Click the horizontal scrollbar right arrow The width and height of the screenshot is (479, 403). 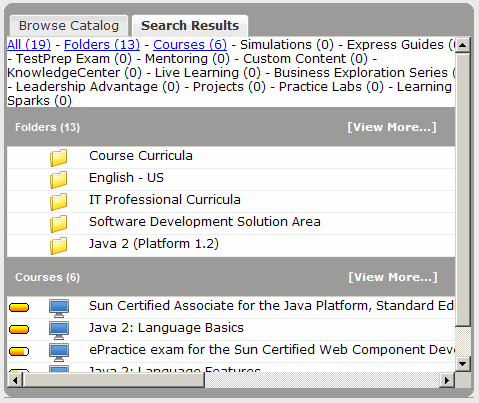(447, 380)
